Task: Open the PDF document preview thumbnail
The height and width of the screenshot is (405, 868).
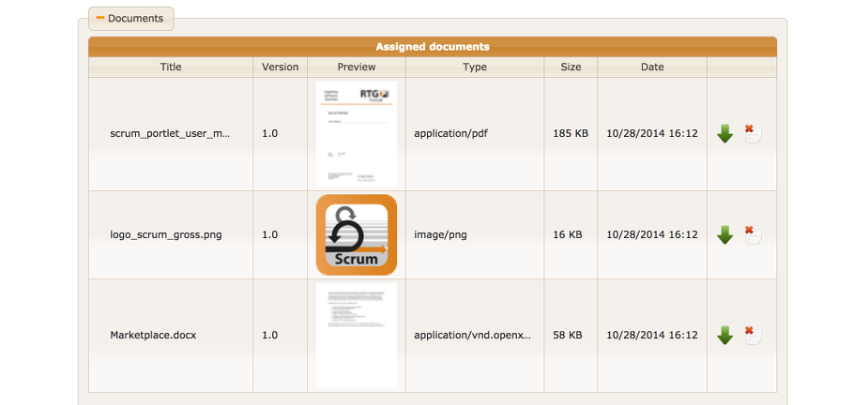Action: coord(357,133)
